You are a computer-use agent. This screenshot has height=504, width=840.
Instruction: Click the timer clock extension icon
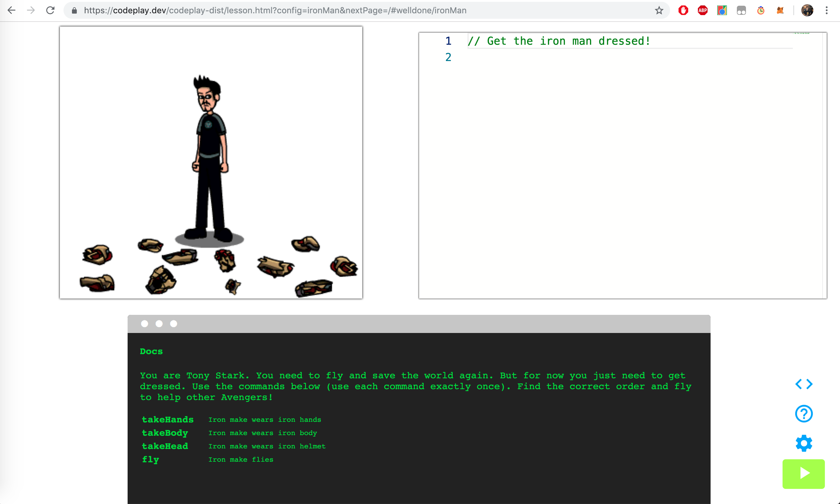tap(760, 11)
